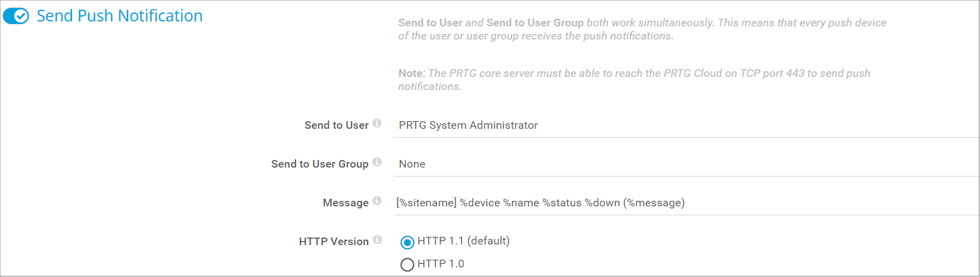Click the info icon beside Message
The width and height of the screenshot is (980, 277).
coord(377,202)
